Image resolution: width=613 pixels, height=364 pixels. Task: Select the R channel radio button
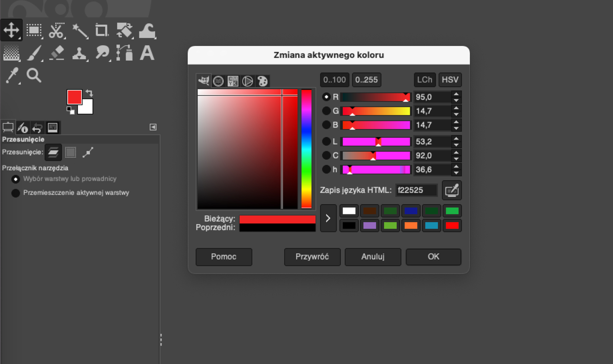(326, 97)
